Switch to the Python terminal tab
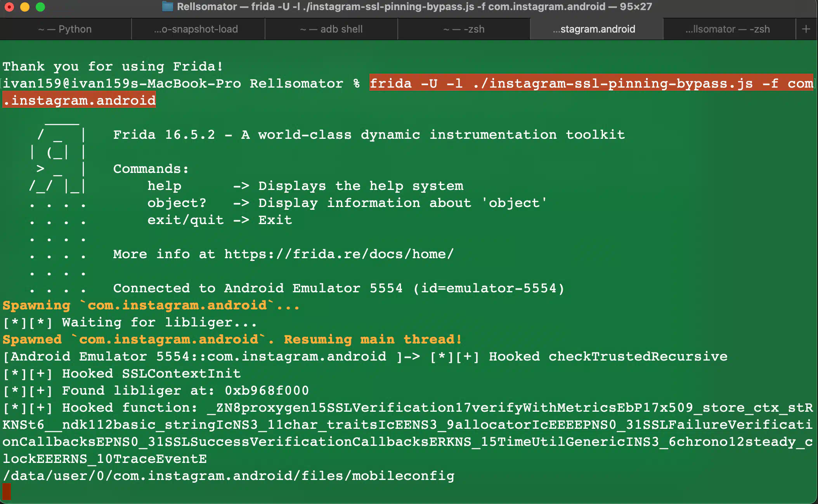818x504 pixels. tap(65, 29)
